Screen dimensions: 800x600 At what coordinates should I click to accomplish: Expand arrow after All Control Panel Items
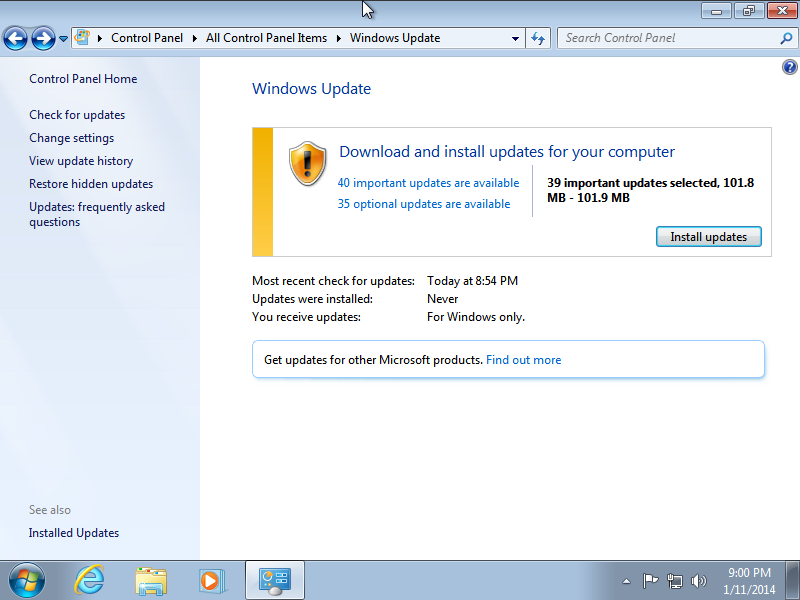[339, 38]
